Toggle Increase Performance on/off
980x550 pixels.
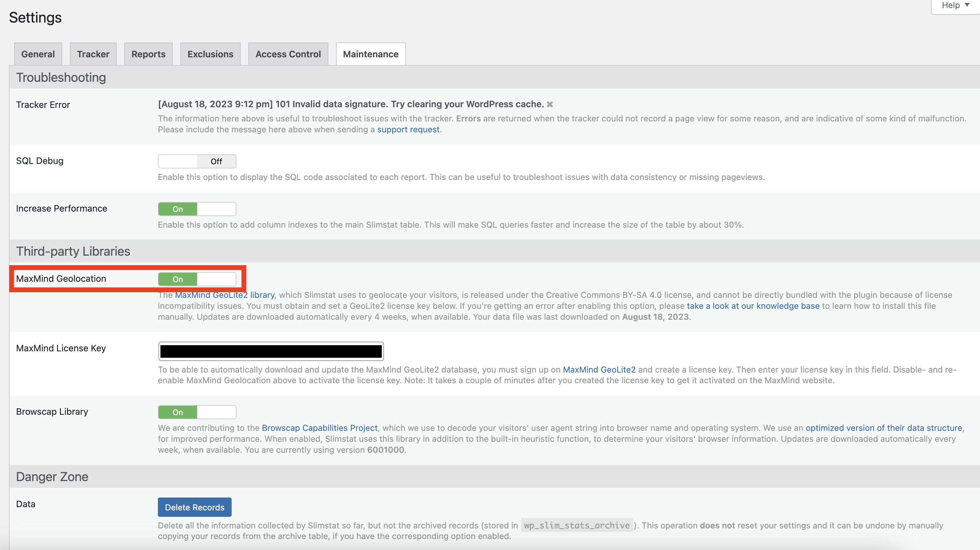(x=197, y=208)
